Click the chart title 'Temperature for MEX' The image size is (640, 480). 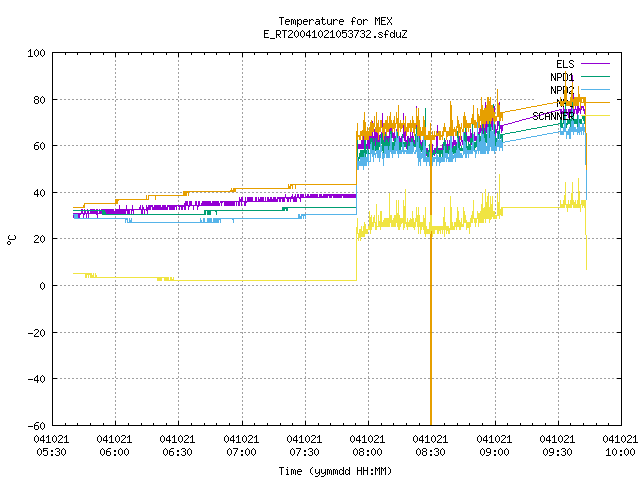click(x=335, y=21)
